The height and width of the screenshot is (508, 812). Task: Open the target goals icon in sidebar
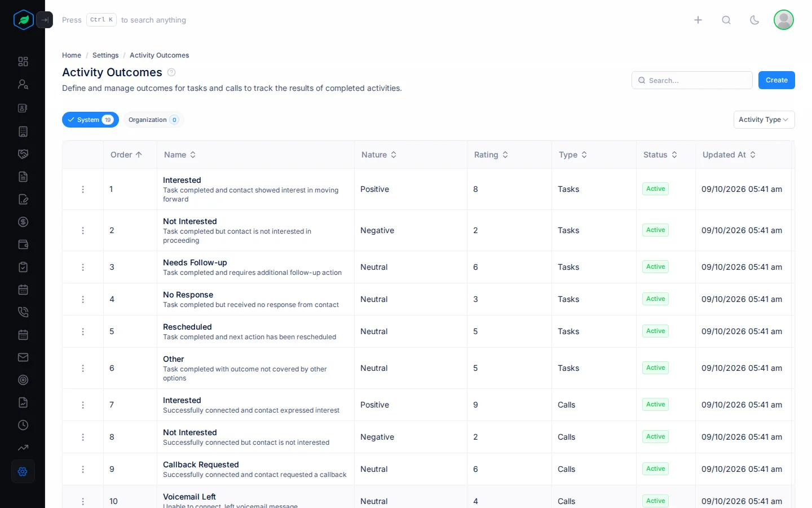23,380
